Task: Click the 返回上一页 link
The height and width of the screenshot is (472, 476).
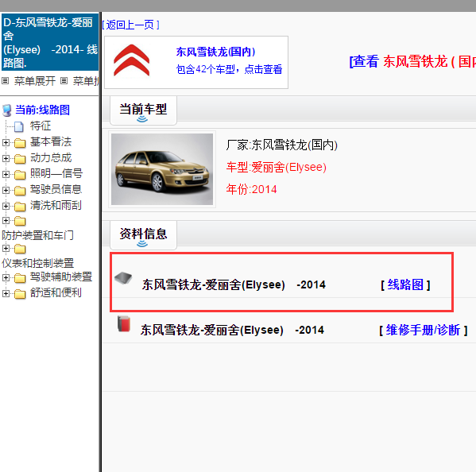Action: click(130, 25)
